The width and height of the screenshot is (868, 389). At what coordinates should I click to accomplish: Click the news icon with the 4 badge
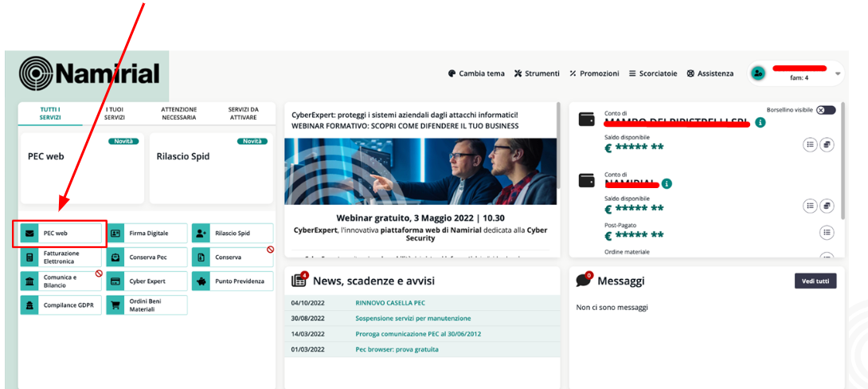299,280
